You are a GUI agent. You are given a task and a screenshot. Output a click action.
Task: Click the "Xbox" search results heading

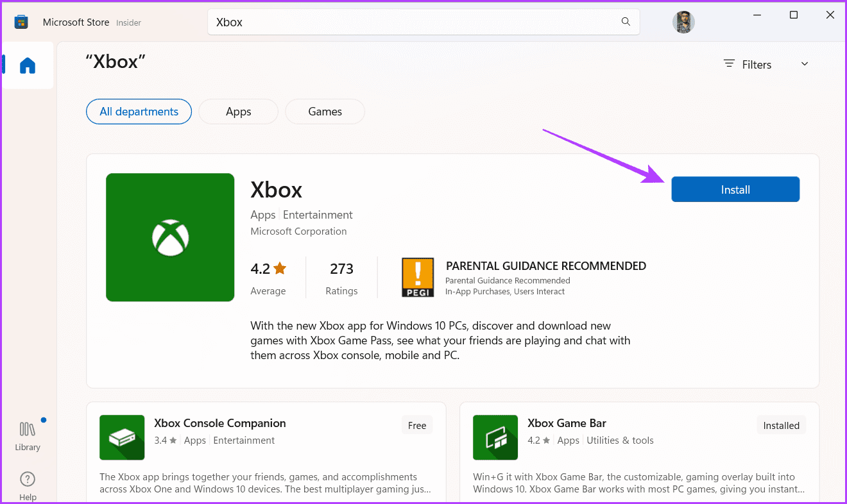click(116, 62)
